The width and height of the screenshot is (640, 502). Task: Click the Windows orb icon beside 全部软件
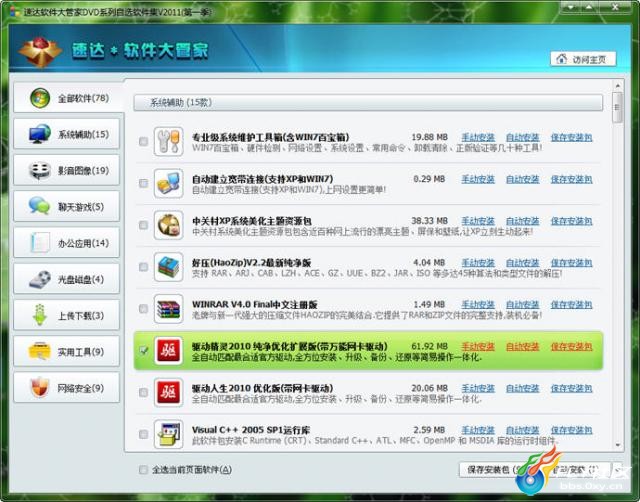(40, 98)
